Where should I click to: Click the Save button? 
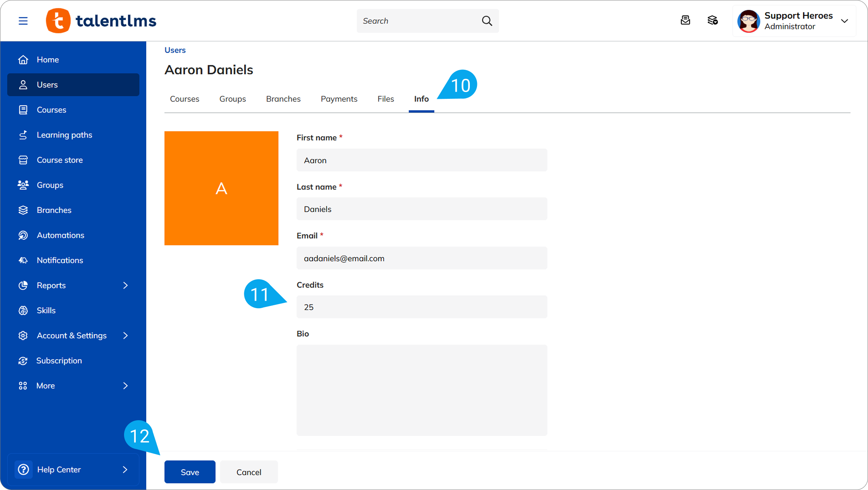190,472
